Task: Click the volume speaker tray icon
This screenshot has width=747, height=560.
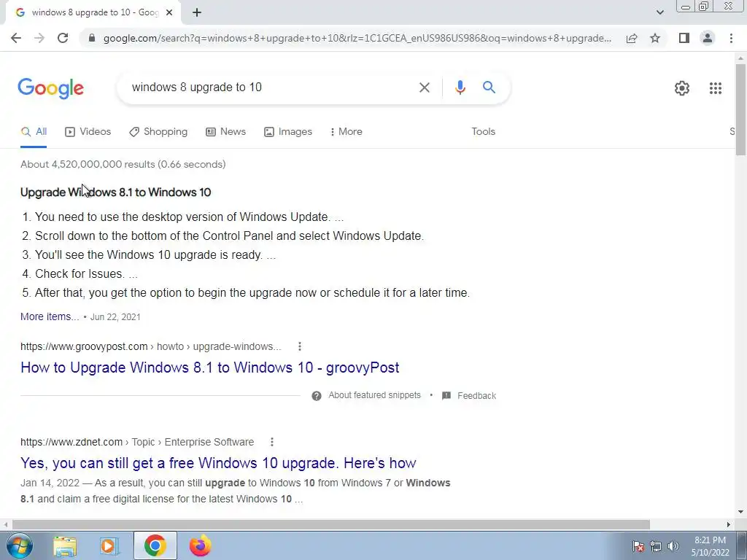Action: [x=673, y=546]
